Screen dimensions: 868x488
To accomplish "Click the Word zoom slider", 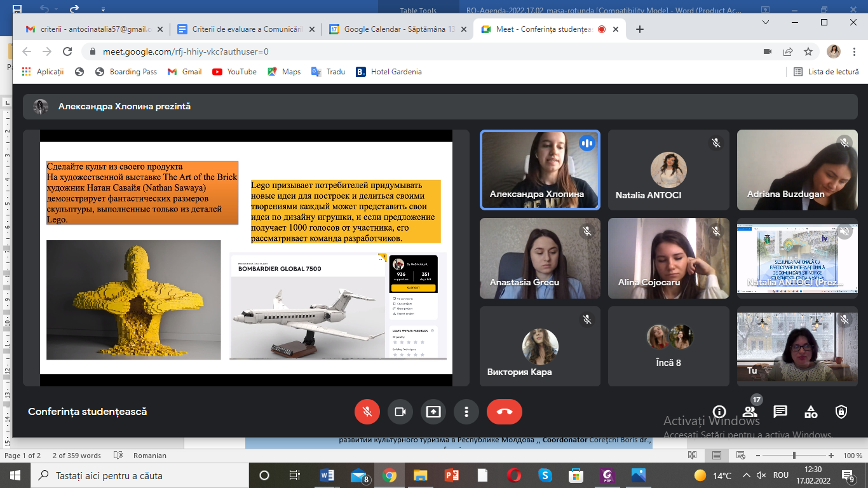I will [794, 456].
